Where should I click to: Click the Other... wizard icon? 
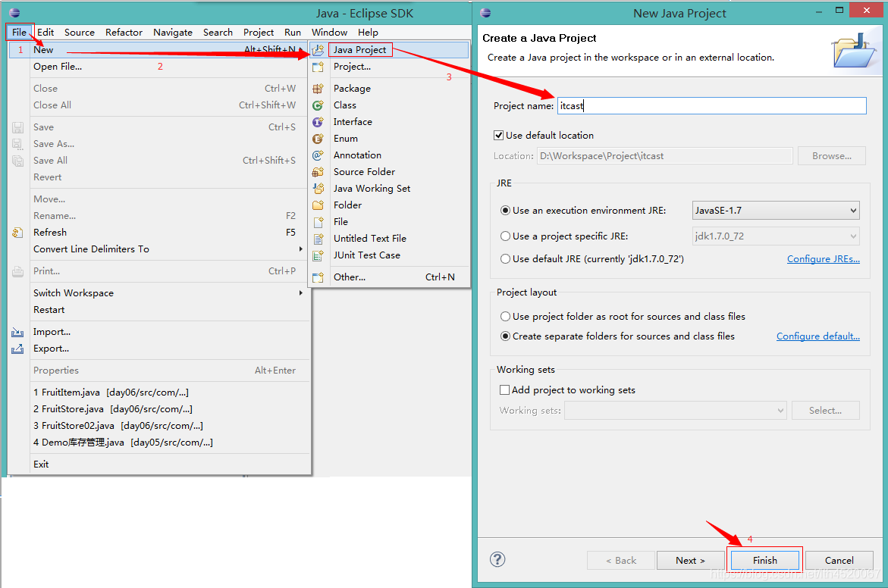point(318,277)
